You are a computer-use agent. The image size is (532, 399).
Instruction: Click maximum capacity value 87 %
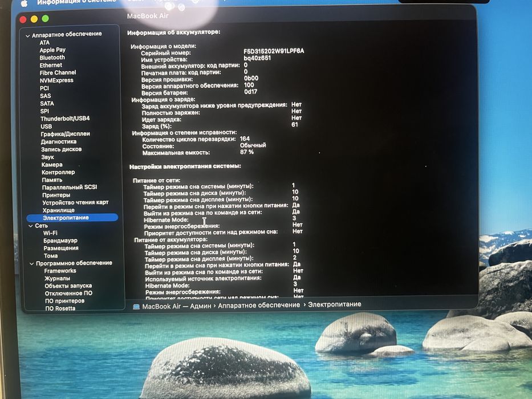[247, 152]
